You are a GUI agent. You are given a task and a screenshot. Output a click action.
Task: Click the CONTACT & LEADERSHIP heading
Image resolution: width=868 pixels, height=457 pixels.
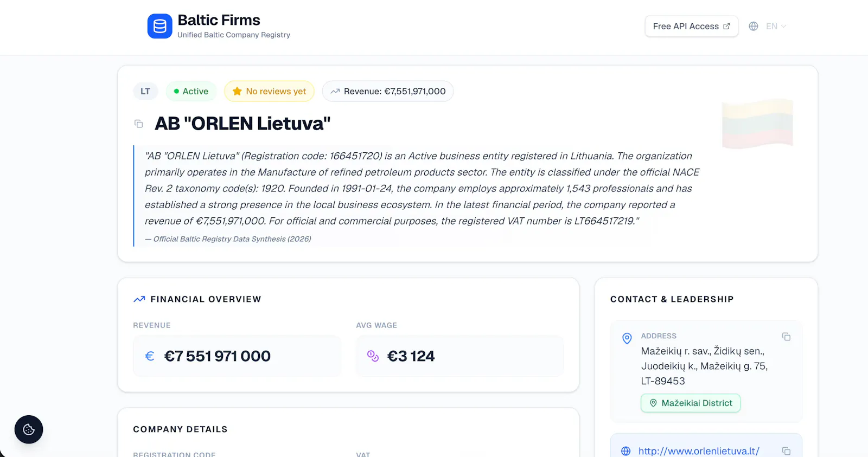click(x=672, y=299)
